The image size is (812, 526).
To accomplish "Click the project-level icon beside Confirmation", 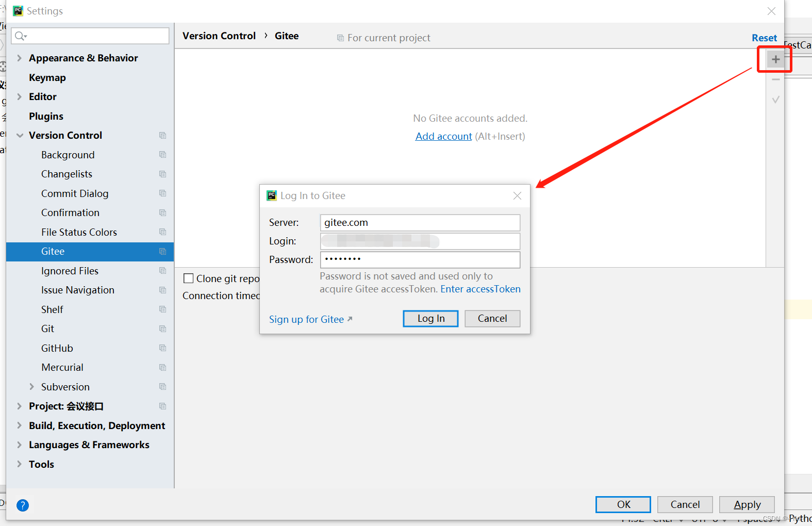I will pos(162,212).
